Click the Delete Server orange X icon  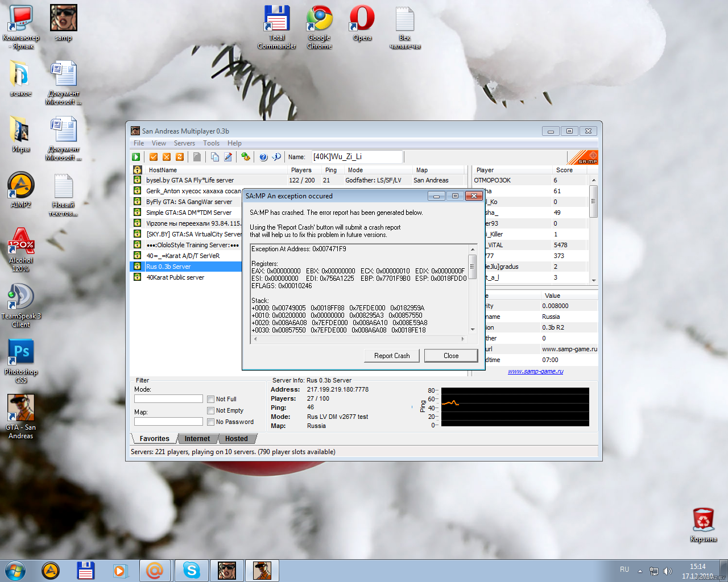[167, 157]
